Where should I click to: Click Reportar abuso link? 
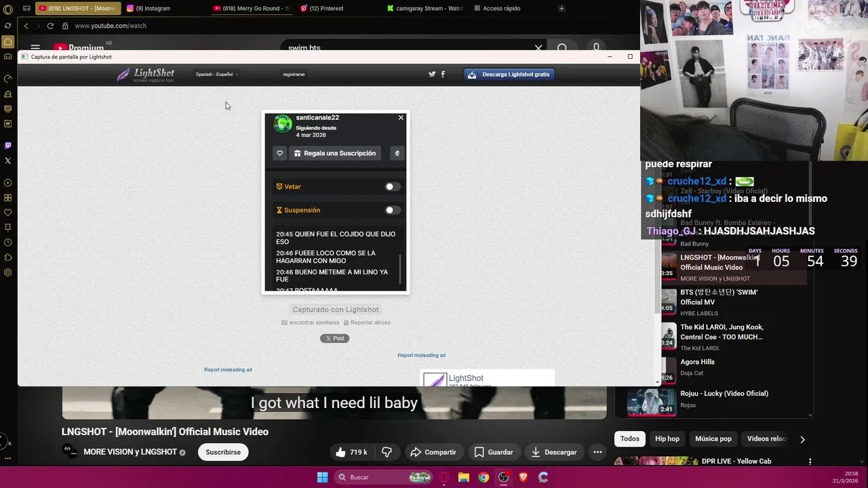pos(366,323)
